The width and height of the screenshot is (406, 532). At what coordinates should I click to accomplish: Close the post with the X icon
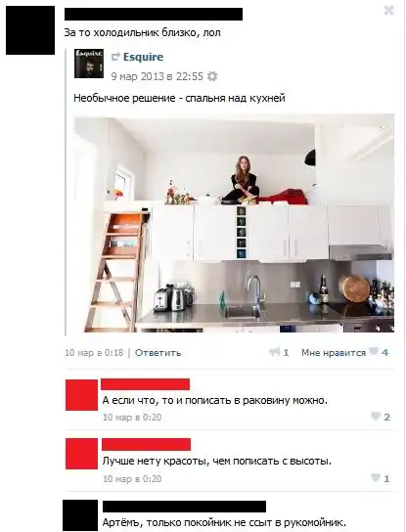(x=388, y=11)
